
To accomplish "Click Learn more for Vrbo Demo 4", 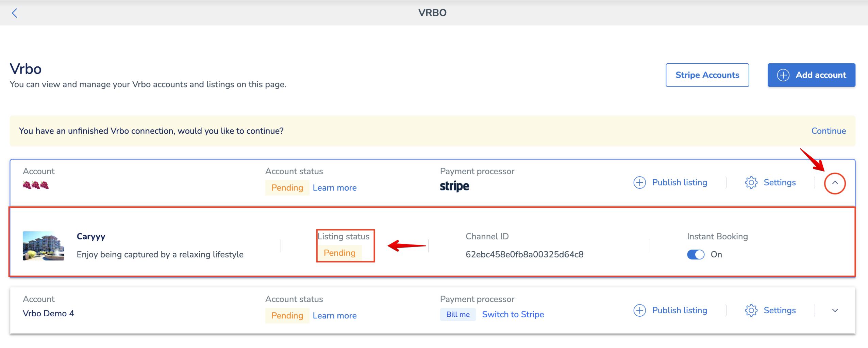I will [x=335, y=316].
